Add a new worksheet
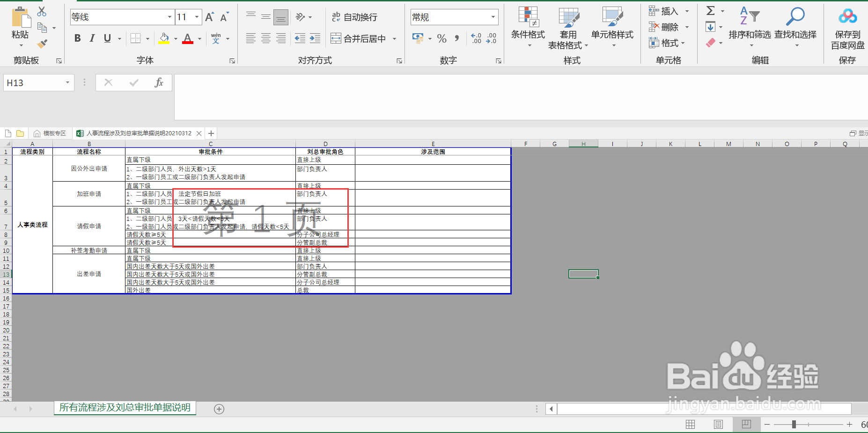The height and width of the screenshot is (433, 868). (x=219, y=409)
